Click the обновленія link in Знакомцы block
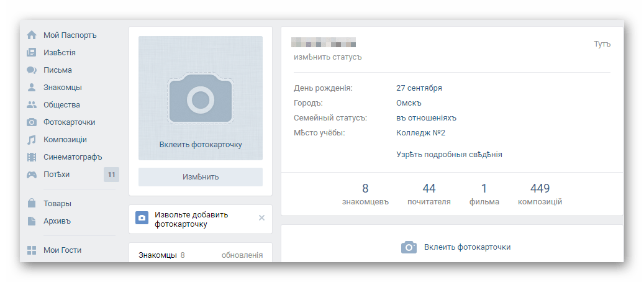Viewport: 644px width, 282px height. [242, 255]
